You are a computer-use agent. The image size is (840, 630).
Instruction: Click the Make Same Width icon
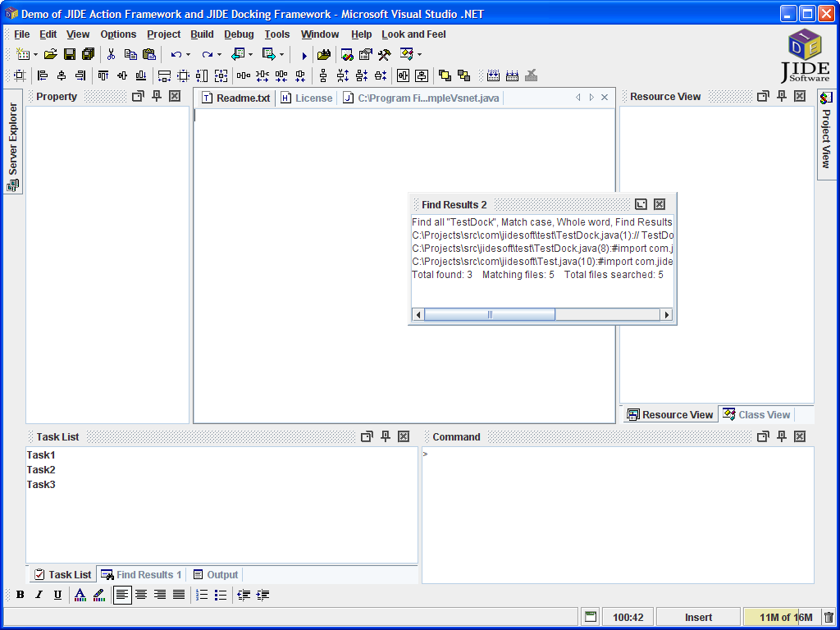(164, 75)
